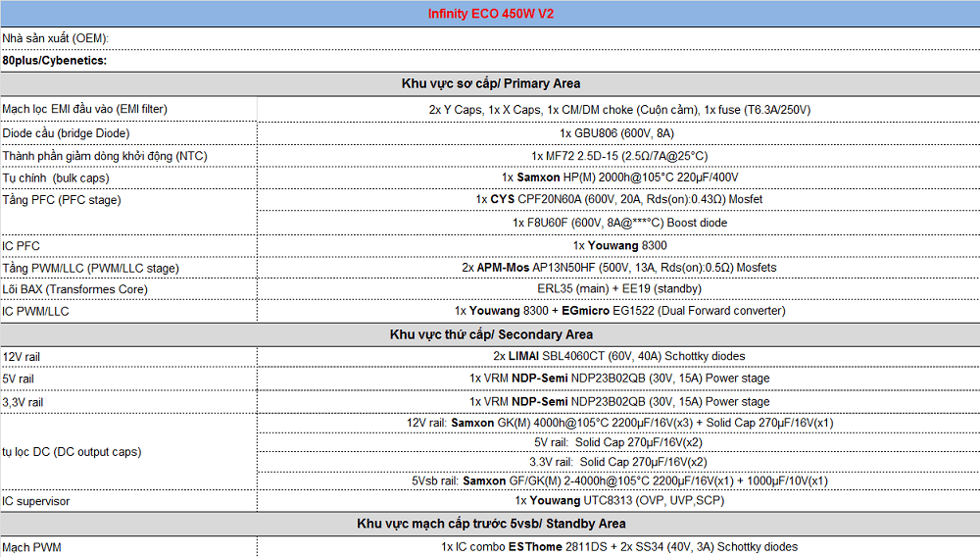This screenshot has height=557, width=980.
Task: Select 'ERL35 (main) + EE19 (standby)' cell
Action: click(x=618, y=289)
